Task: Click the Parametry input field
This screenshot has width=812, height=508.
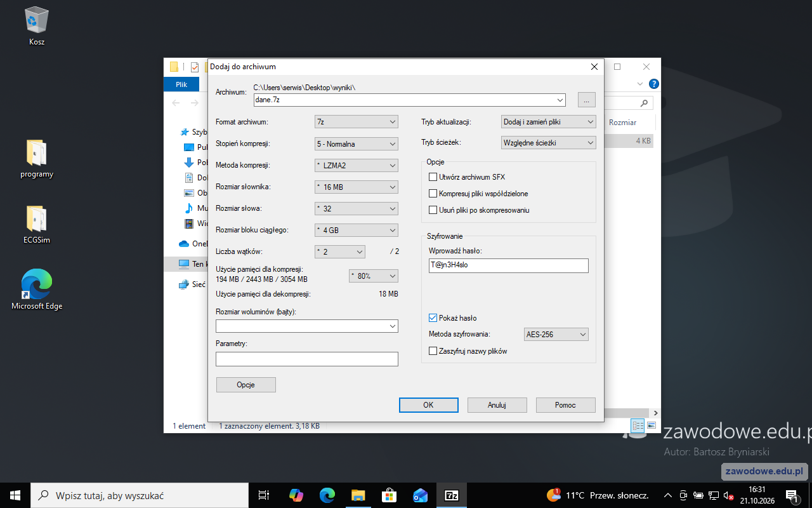Action: [x=307, y=359]
